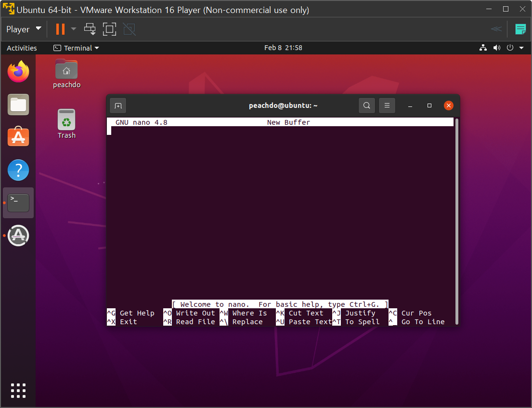The width and height of the screenshot is (532, 408).
Task: Click the ^O Write Out shortcut in nano
Action: pyautogui.click(x=189, y=313)
